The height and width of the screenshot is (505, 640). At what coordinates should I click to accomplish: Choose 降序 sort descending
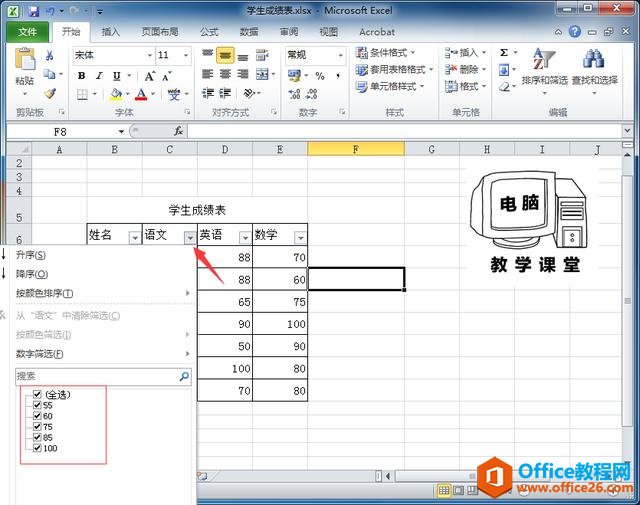102,274
